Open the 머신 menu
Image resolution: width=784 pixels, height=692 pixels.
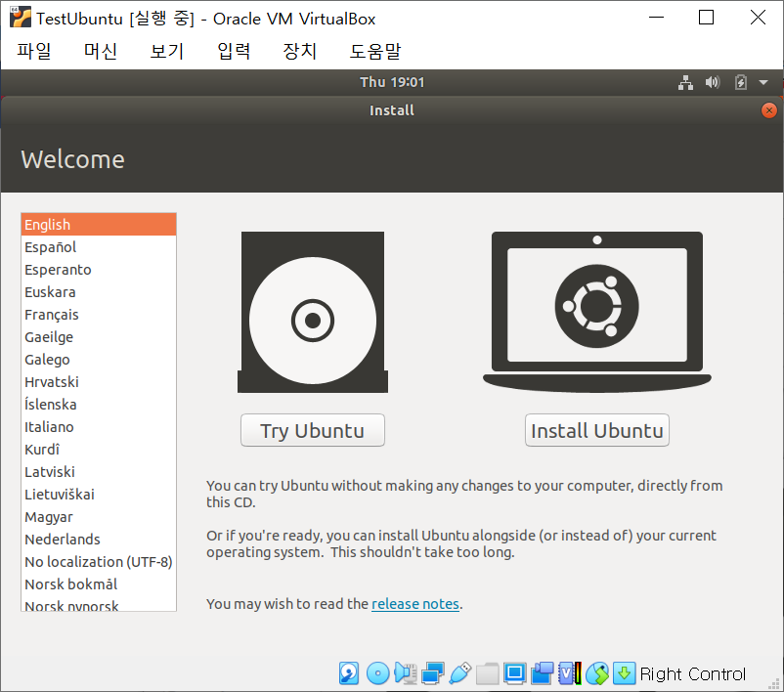click(x=101, y=51)
